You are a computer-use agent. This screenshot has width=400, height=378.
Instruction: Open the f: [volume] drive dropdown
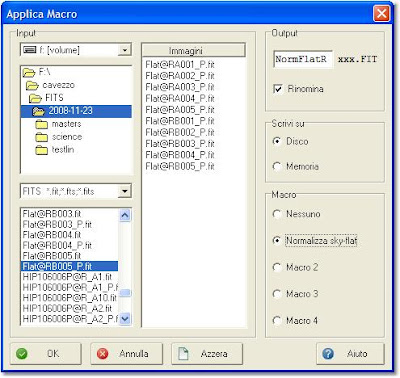124,50
